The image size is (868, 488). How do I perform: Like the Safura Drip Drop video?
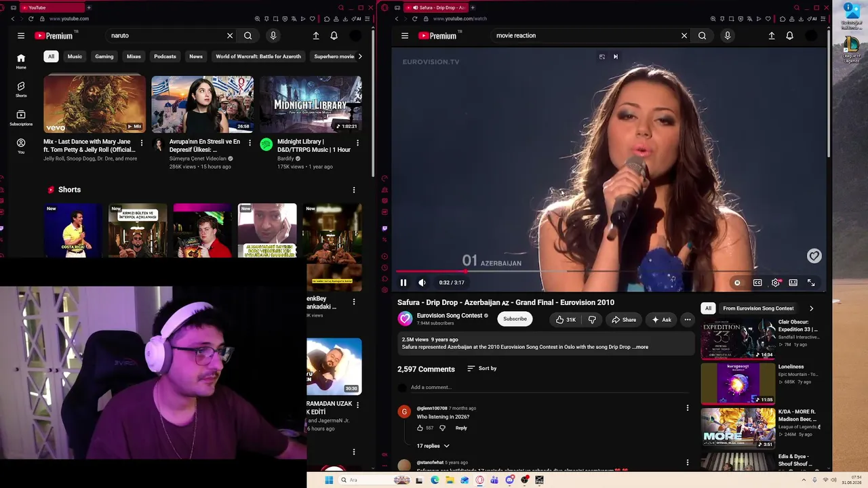pyautogui.click(x=565, y=320)
